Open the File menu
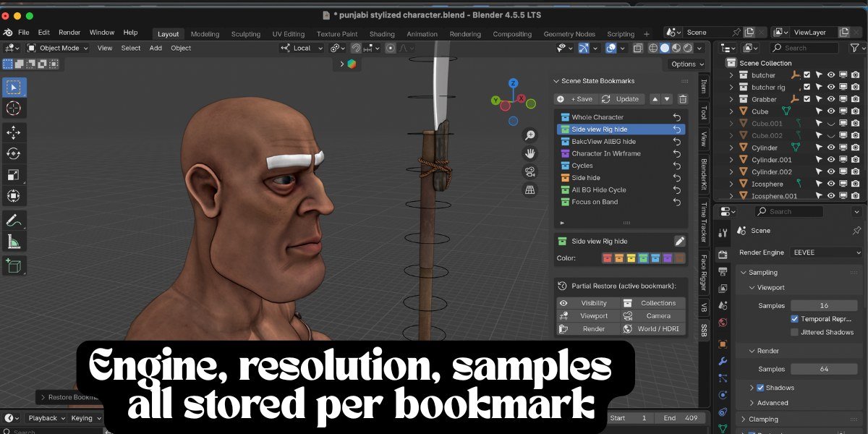Viewport: 868px width, 434px height. click(x=24, y=33)
